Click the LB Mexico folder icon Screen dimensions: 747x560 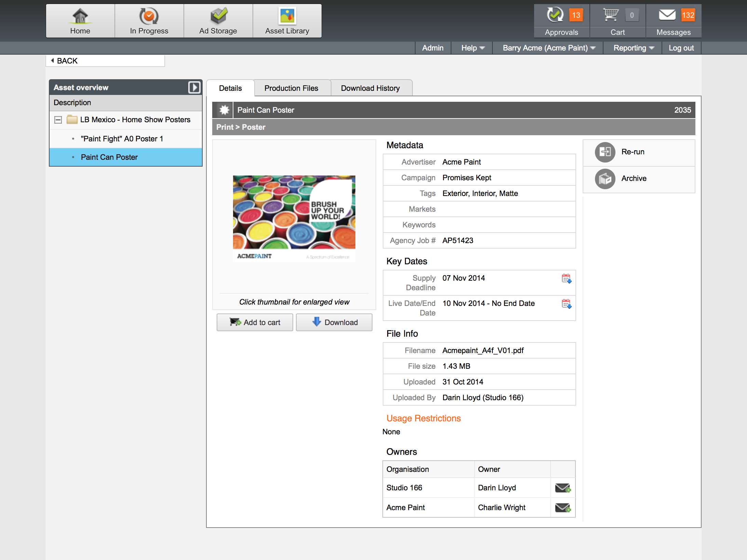click(x=72, y=120)
